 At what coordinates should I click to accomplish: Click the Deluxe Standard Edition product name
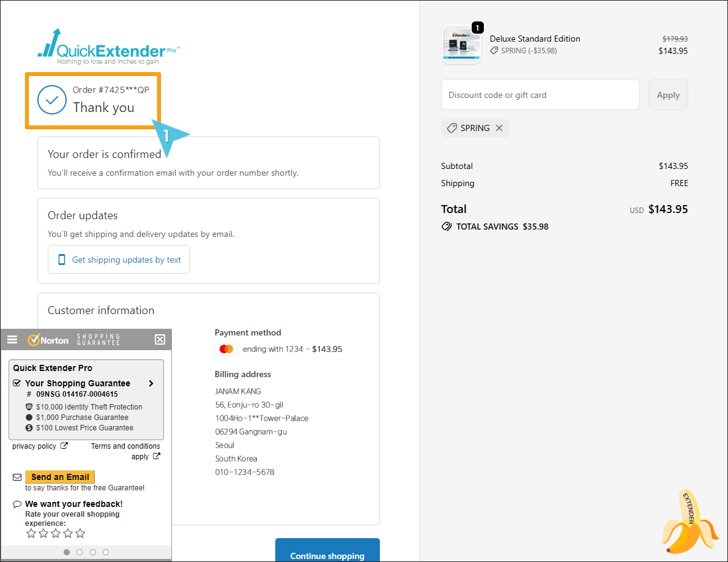tap(535, 39)
